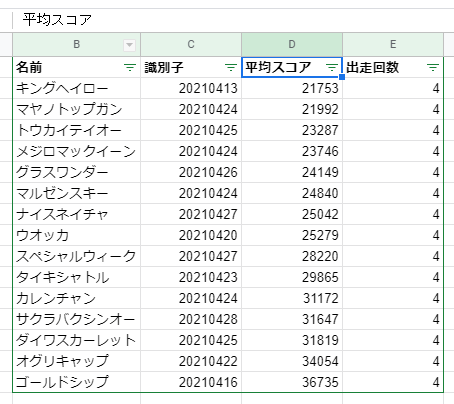The image size is (454, 404).
Task: Select the cell カレンチャン
Action: [x=77, y=298]
